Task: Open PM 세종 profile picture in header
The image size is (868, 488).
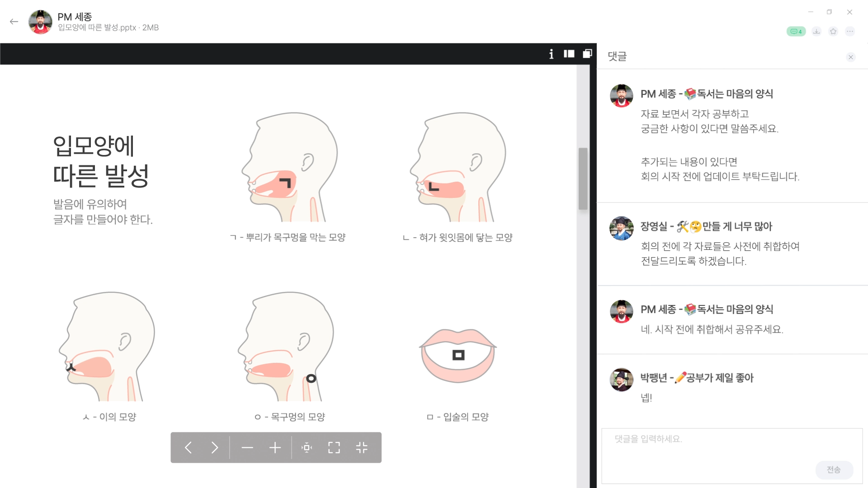Action: [40, 22]
